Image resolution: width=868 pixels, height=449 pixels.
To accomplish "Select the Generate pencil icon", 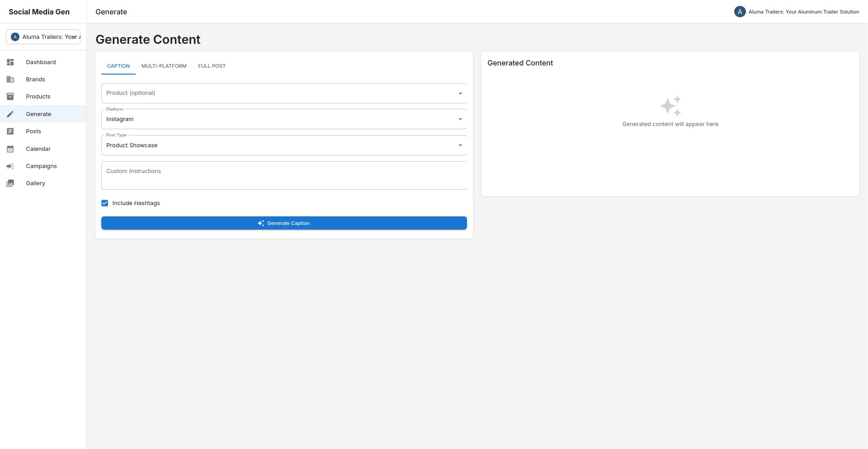I will 10,114.
